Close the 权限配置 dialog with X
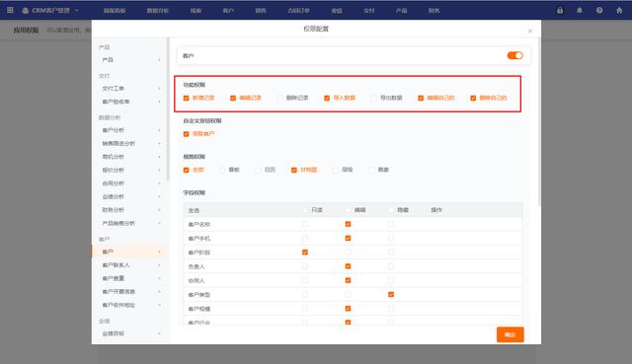 point(530,31)
